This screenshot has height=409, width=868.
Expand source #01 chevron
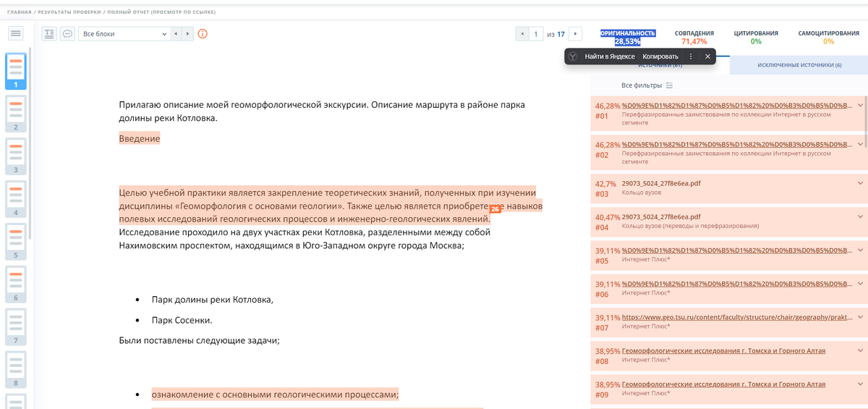(x=860, y=106)
